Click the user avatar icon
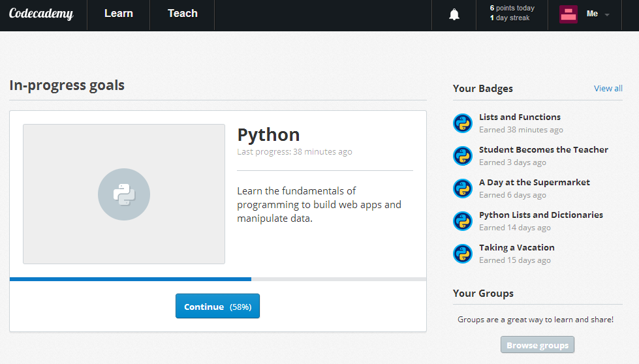Viewport: 639px width, 364px height. (x=569, y=14)
